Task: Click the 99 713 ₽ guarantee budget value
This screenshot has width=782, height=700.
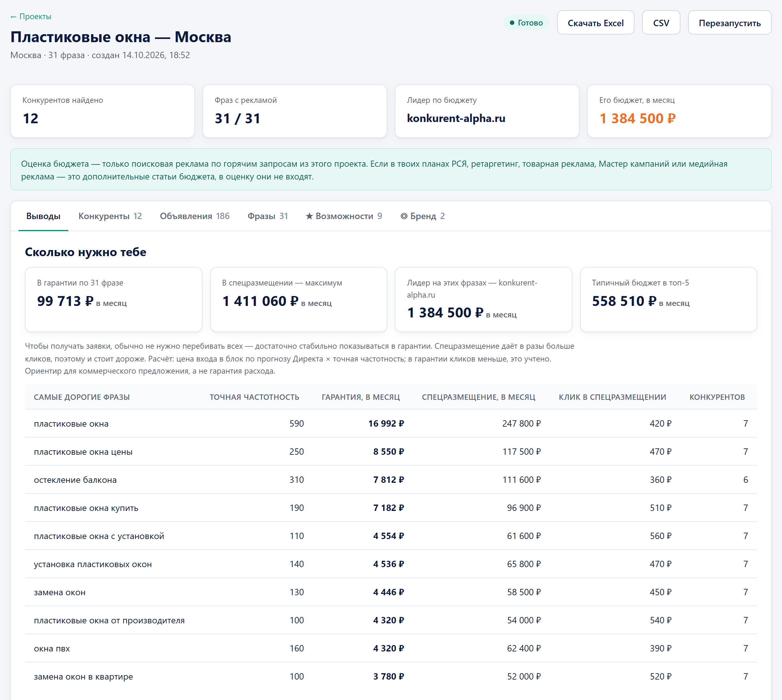Action: pos(65,301)
